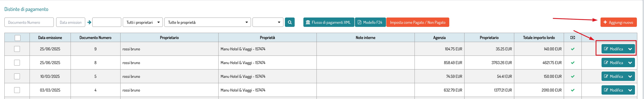The width and height of the screenshot is (644, 99).
Task: Click the 'Aggiungi nuovo' button
Action: pos(618,22)
